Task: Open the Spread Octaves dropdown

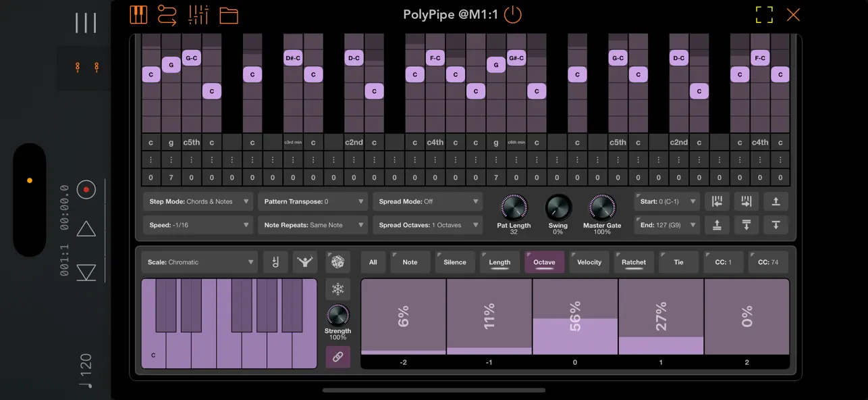Action: pos(428,225)
